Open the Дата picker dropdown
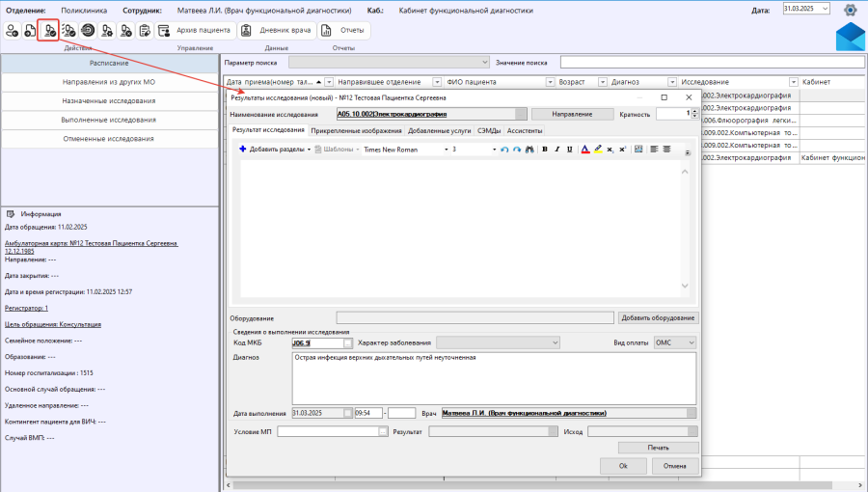 coord(825,9)
